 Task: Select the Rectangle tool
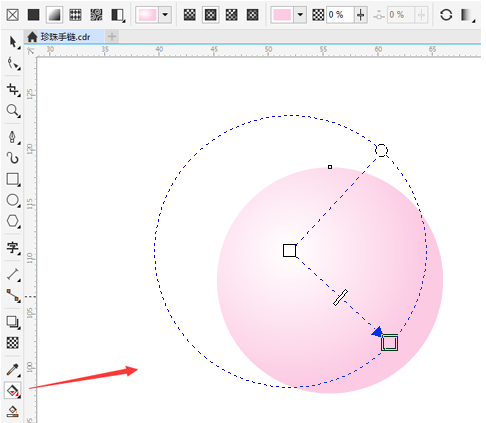point(13,179)
